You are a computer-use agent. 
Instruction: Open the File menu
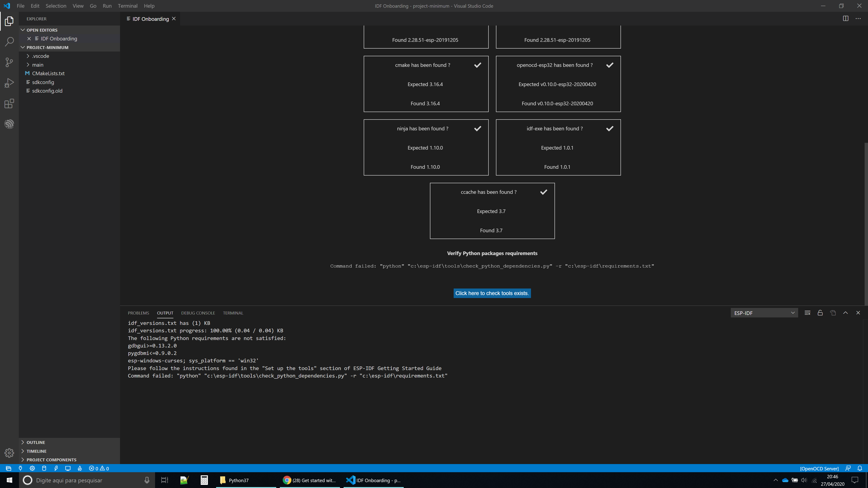tap(20, 6)
